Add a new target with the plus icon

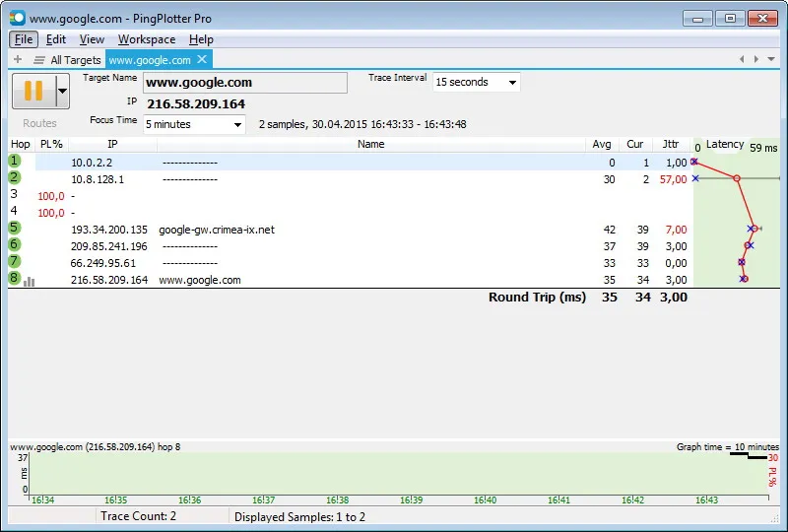click(18, 59)
